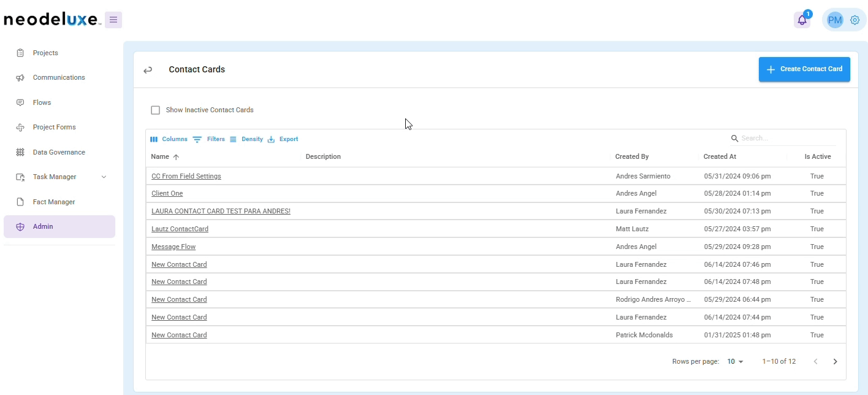Screen dimensions: 868x395
Task: Click the Projects clipboard icon in sidebar
Action: (20, 53)
